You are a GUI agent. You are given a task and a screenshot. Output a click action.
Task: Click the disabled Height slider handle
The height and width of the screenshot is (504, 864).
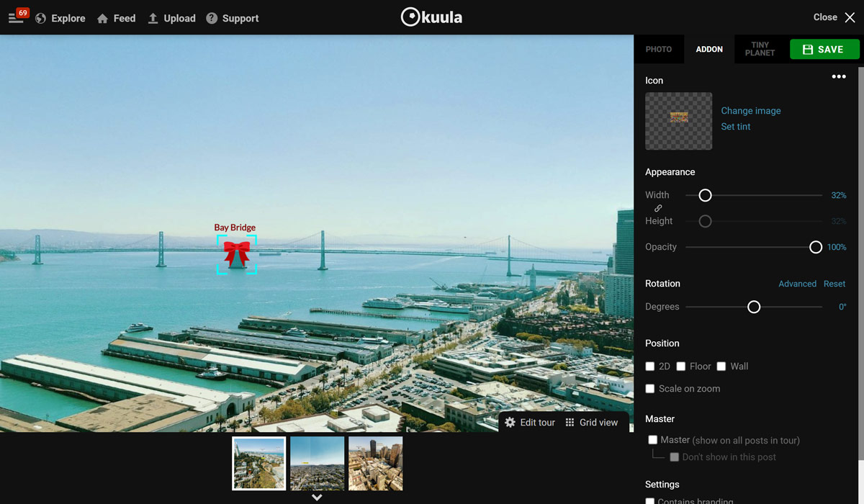706,221
